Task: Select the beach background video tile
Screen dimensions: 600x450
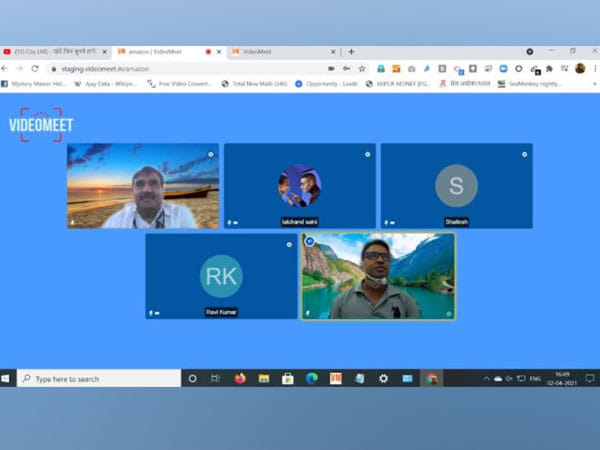Action: (x=142, y=186)
